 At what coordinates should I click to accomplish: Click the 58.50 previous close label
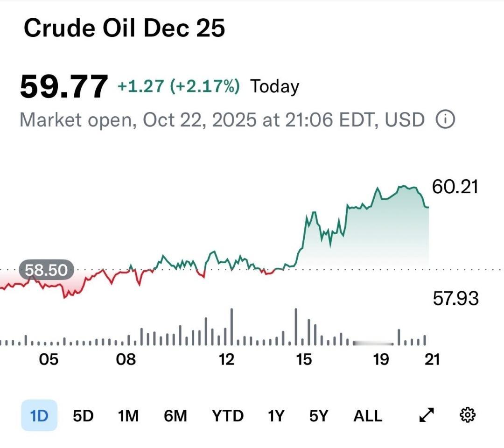46,270
